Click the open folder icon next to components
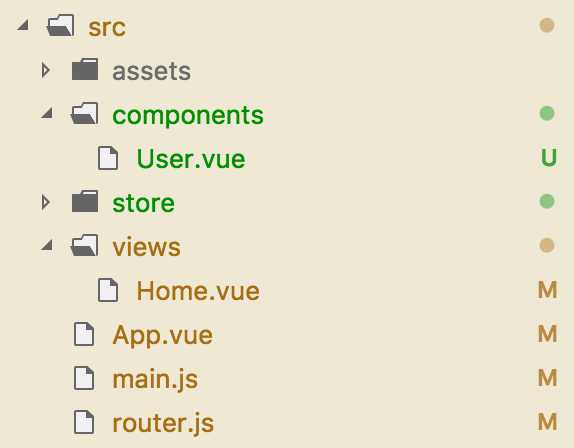Image resolution: width=574 pixels, height=448 pixels. tap(85, 113)
